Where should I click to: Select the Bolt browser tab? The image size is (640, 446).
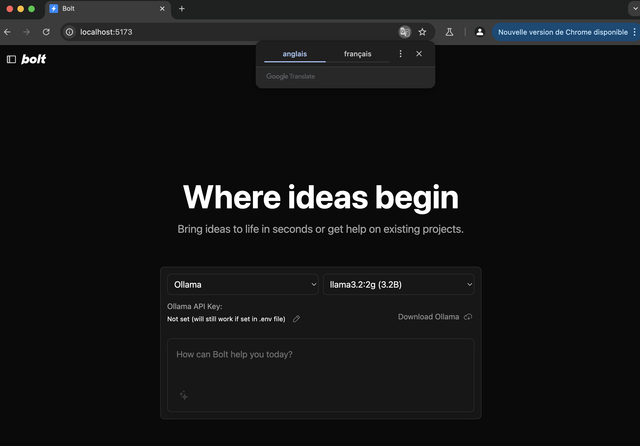tap(107, 9)
